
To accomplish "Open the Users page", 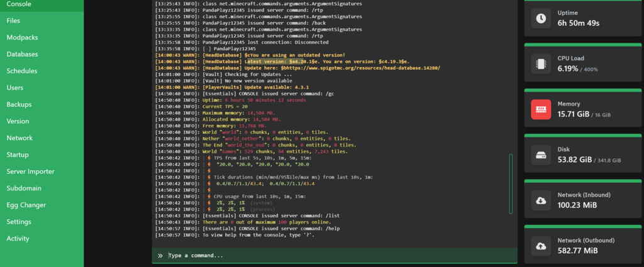I will pyautogui.click(x=15, y=88).
